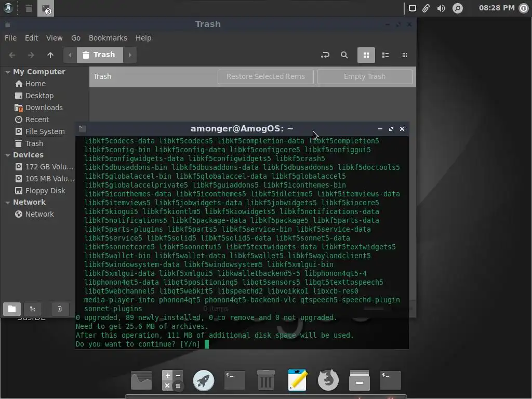
Task: Open the volume control tray icon
Action: pos(441,8)
